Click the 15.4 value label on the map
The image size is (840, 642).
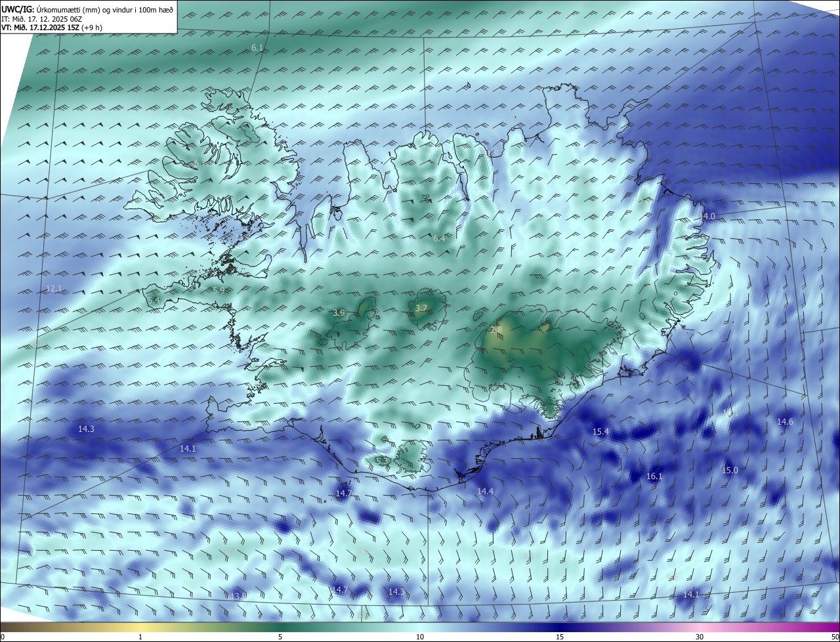coord(600,431)
